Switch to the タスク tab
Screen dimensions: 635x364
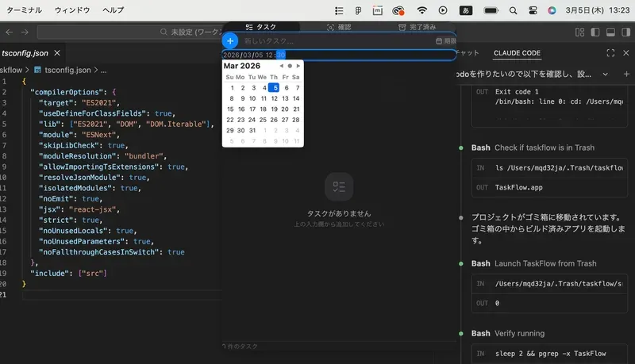[x=261, y=27]
